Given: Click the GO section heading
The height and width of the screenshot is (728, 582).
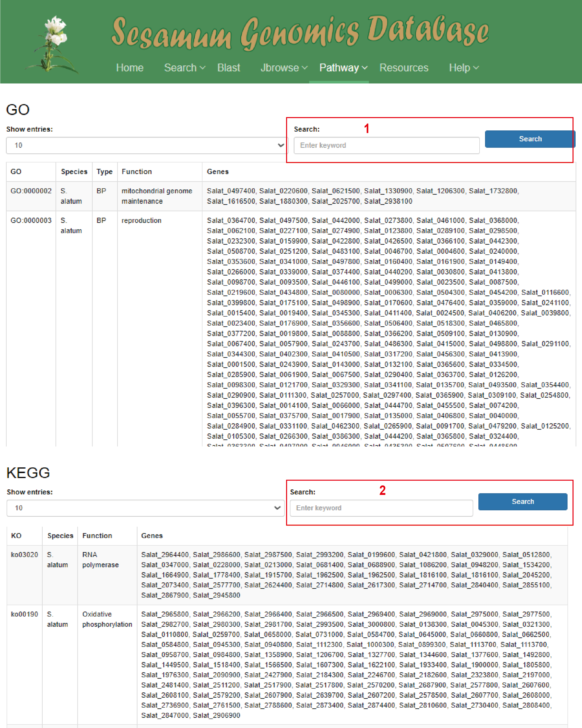Looking at the screenshot, I should point(18,110).
